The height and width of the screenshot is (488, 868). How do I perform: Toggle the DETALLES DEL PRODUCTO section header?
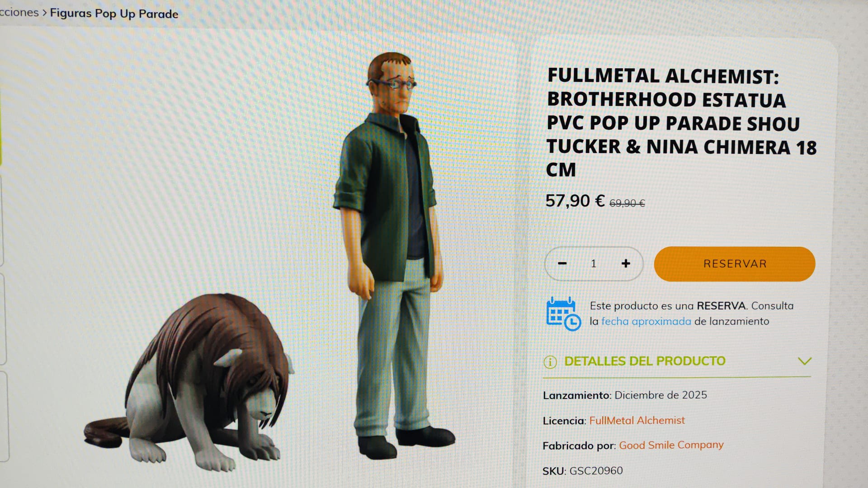click(x=677, y=361)
